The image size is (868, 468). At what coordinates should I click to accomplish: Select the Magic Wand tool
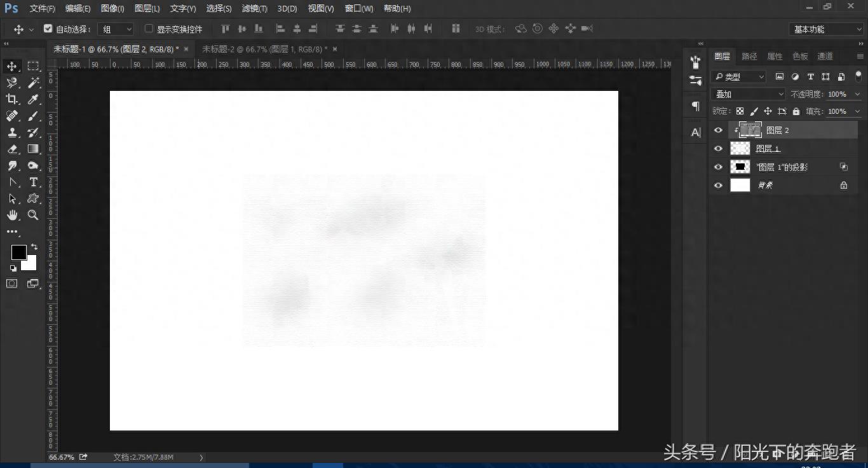click(33, 83)
